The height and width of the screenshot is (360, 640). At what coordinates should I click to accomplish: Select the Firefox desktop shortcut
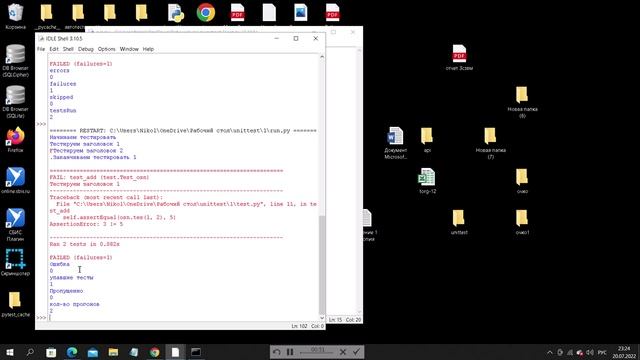click(x=16, y=140)
